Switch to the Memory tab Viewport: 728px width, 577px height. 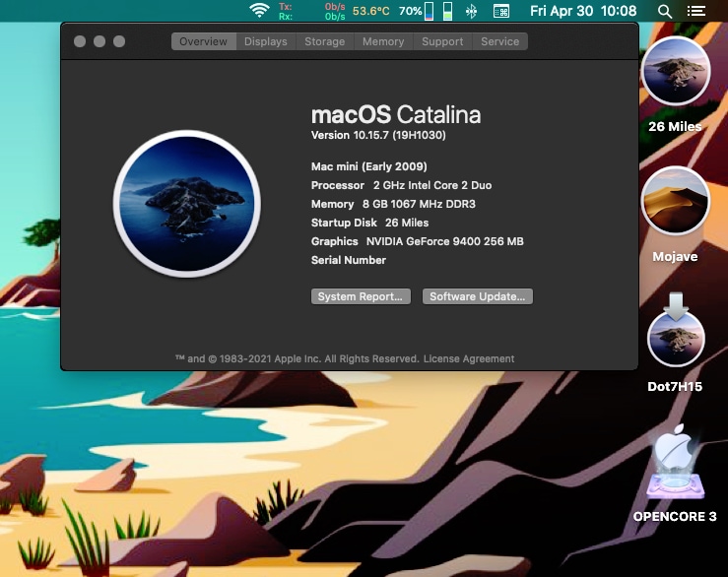point(383,41)
